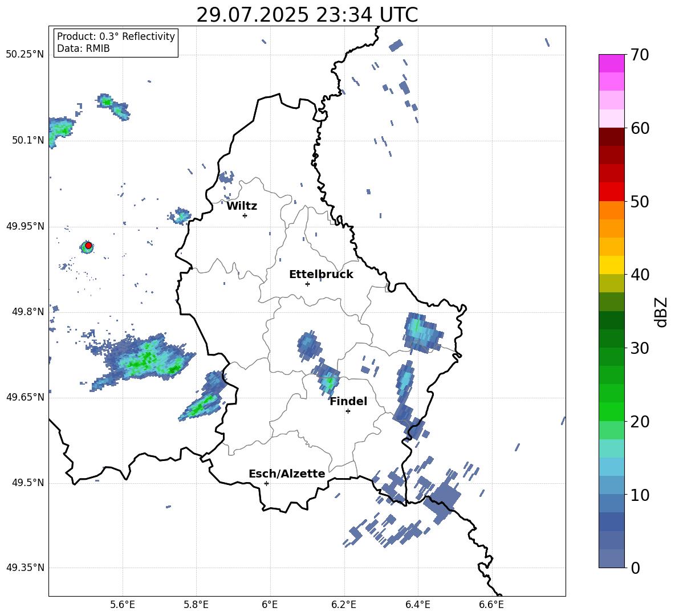Screen dimensions: 675x616
Task: Click the colorbar value 60
Action: (x=640, y=128)
